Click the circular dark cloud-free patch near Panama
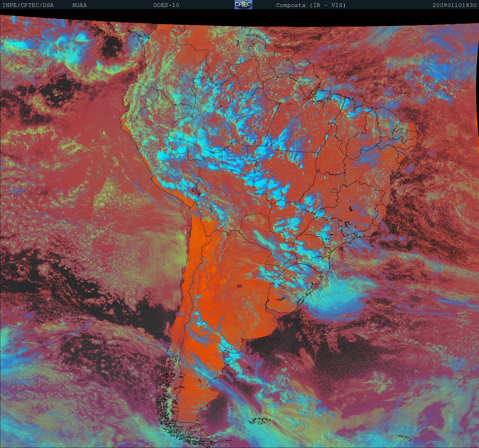 pos(112,46)
